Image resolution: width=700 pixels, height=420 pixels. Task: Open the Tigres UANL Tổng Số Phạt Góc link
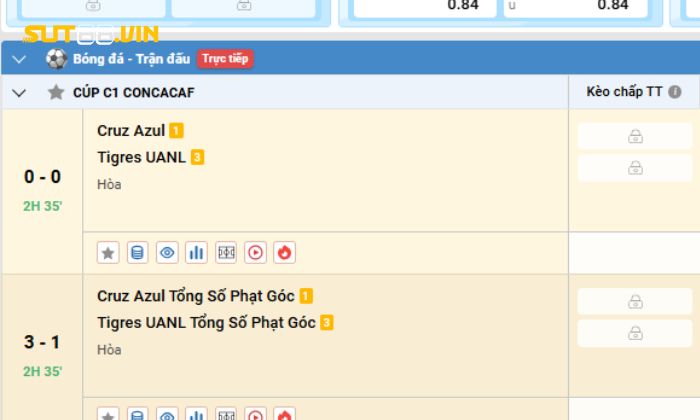click(x=206, y=322)
